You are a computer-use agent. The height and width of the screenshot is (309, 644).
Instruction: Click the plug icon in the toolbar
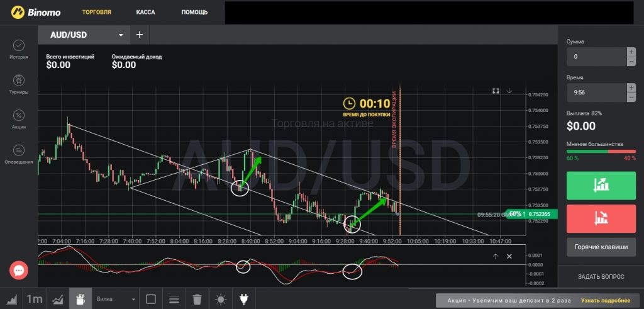[x=243, y=299]
